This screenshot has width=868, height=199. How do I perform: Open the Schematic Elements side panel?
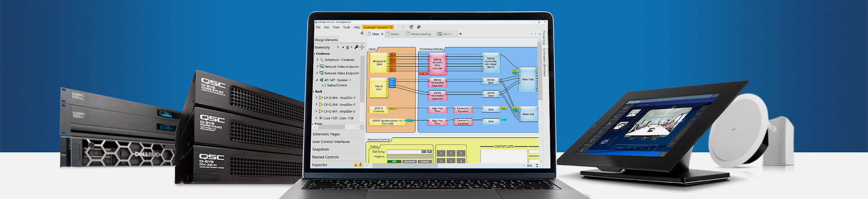point(544,62)
